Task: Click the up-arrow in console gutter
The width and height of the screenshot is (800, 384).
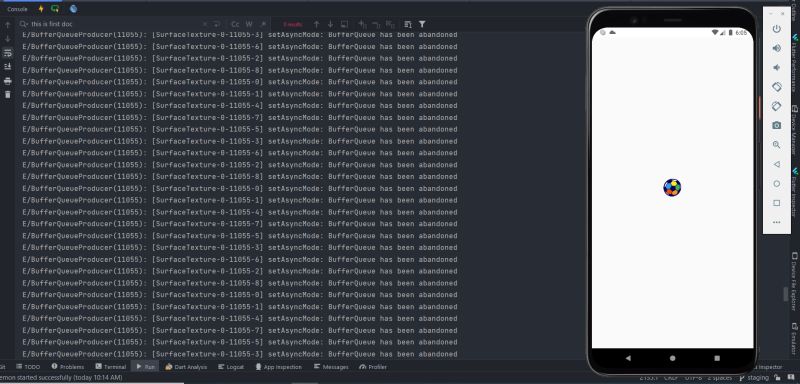Action: [x=8, y=24]
